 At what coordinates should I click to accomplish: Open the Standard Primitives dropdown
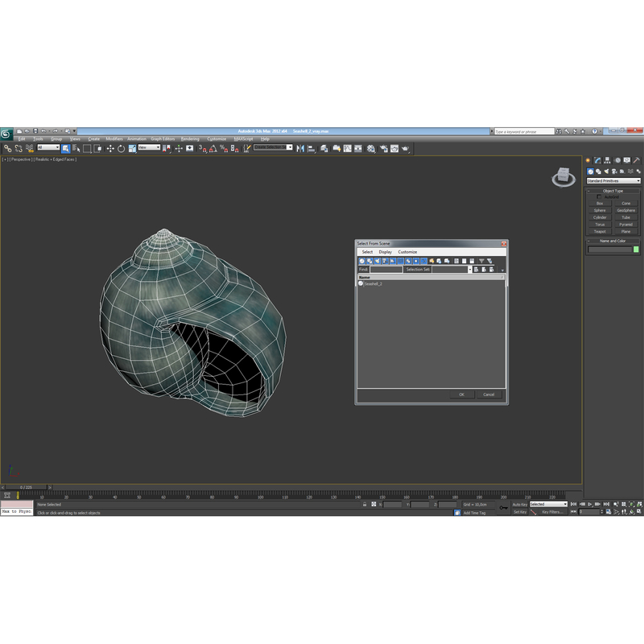613,180
